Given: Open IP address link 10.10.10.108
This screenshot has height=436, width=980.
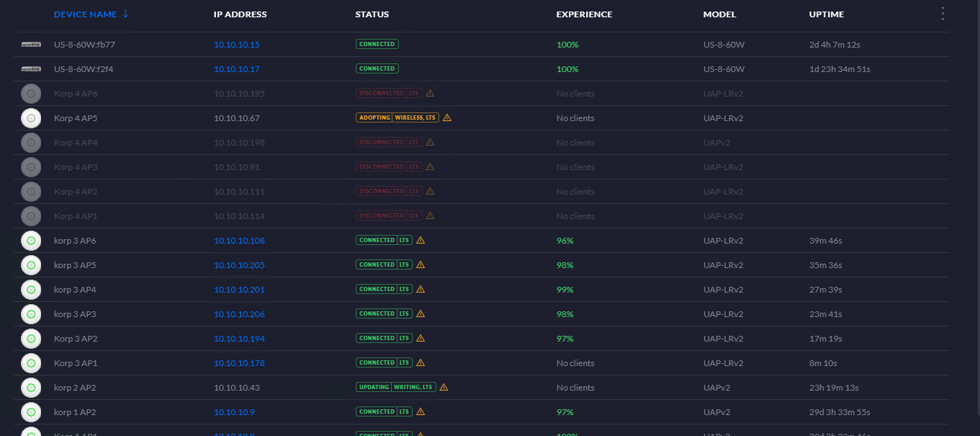Looking at the screenshot, I should click(239, 241).
